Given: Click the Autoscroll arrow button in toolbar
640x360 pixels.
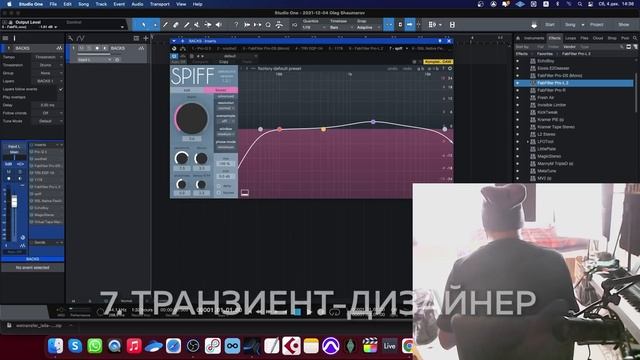Looking at the screenshot, I should point(409,25).
